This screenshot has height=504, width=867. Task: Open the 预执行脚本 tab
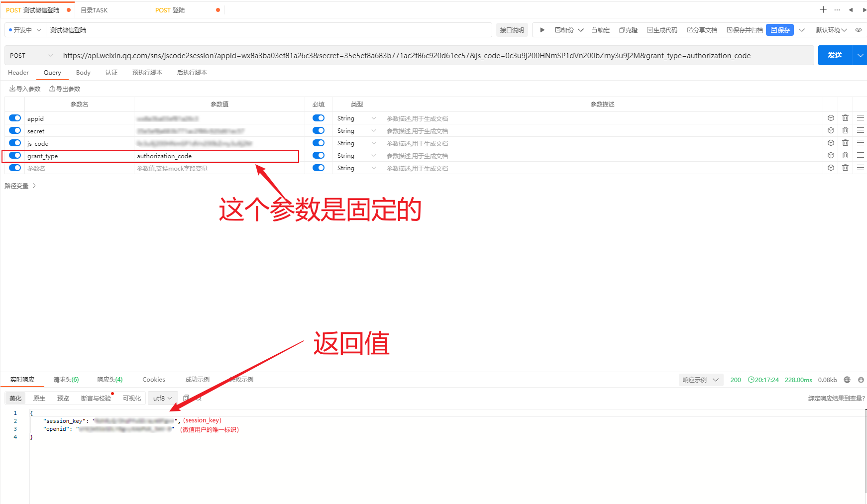point(147,72)
